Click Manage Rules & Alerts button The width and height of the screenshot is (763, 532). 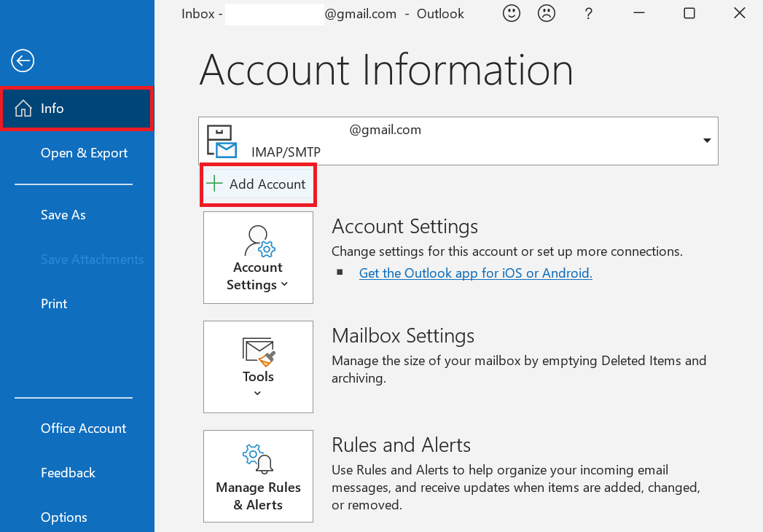[259, 476]
